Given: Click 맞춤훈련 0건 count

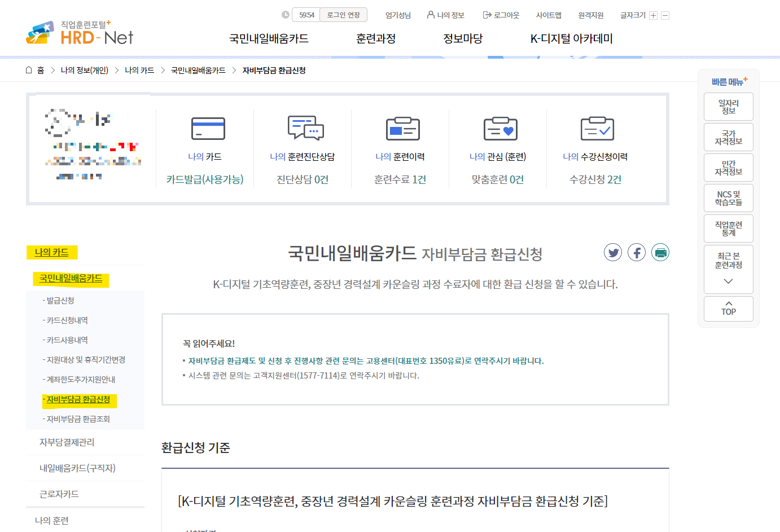Looking at the screenshot, I should point(498,179).
